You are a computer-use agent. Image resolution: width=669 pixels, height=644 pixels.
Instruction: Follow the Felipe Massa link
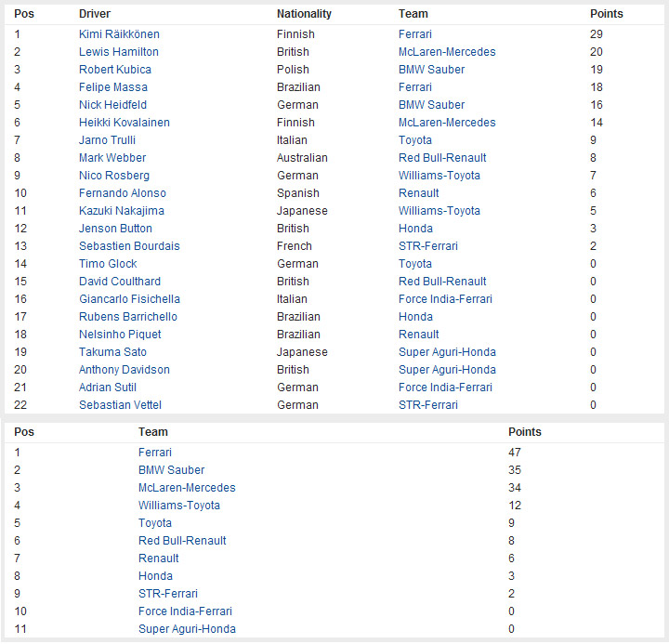113,87
